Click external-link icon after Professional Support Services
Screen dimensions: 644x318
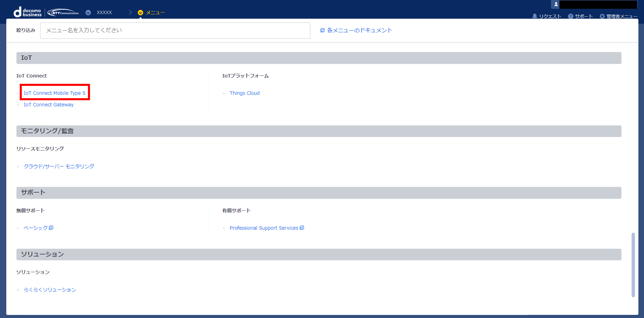tap(302, 228)
